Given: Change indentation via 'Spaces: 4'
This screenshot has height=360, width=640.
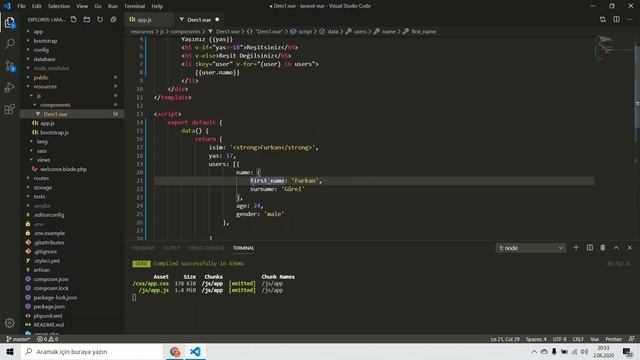Looking at the screenshot, I should pyautogui.click(x=536, y=339).
